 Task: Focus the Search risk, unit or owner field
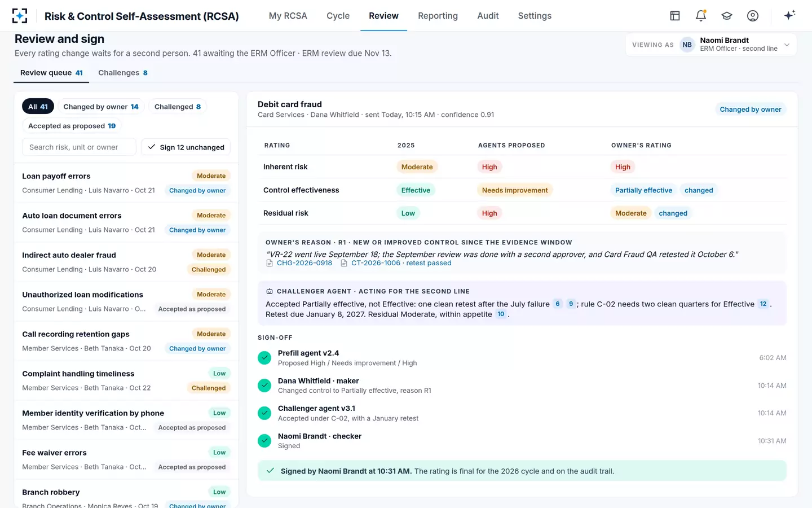[79, 147]
